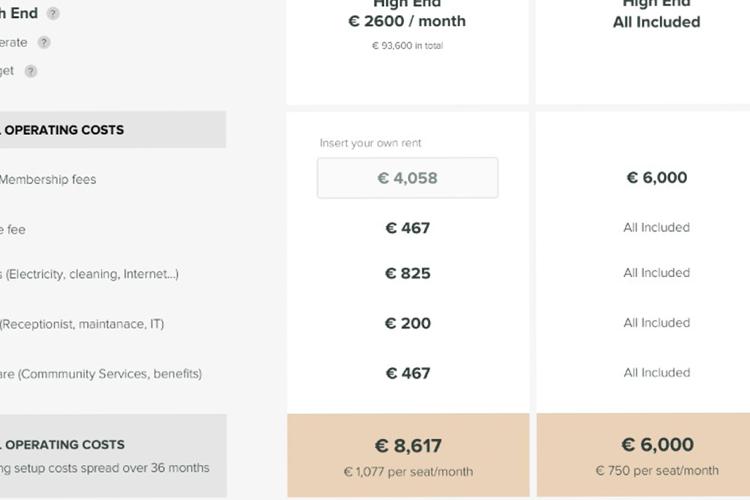Click the € 825 utilities cost value
750x500 pixels.
[408, 273]
